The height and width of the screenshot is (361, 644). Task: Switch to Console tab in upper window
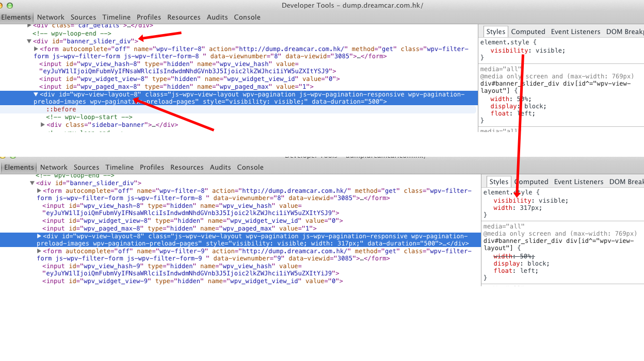coord(247,17)
